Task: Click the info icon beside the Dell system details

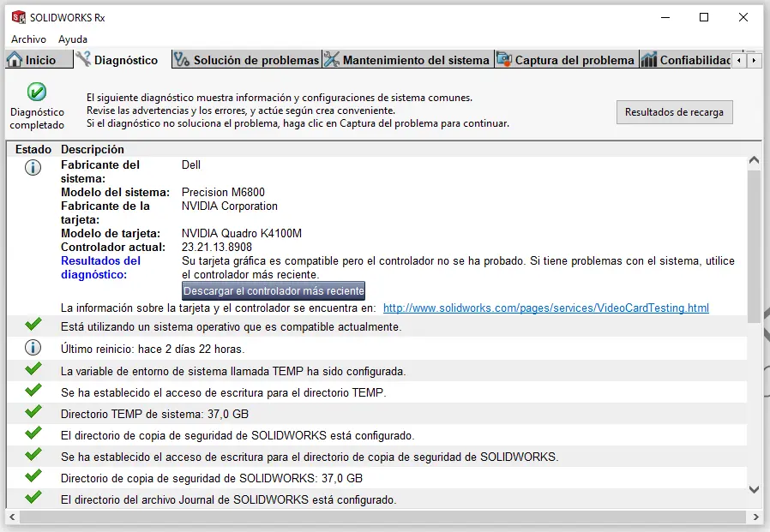Action: (32, 168)
